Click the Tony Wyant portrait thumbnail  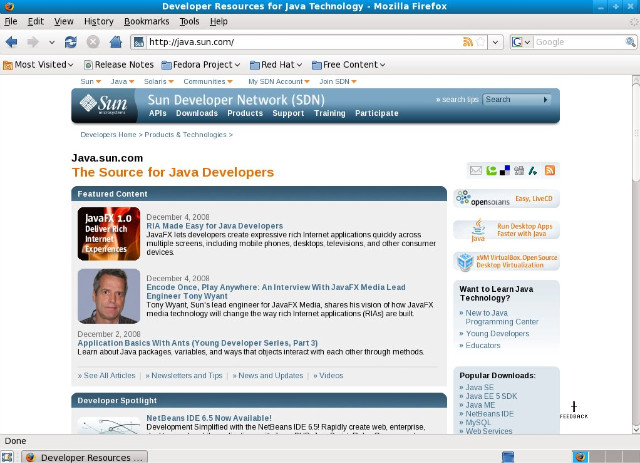[109, 296]
